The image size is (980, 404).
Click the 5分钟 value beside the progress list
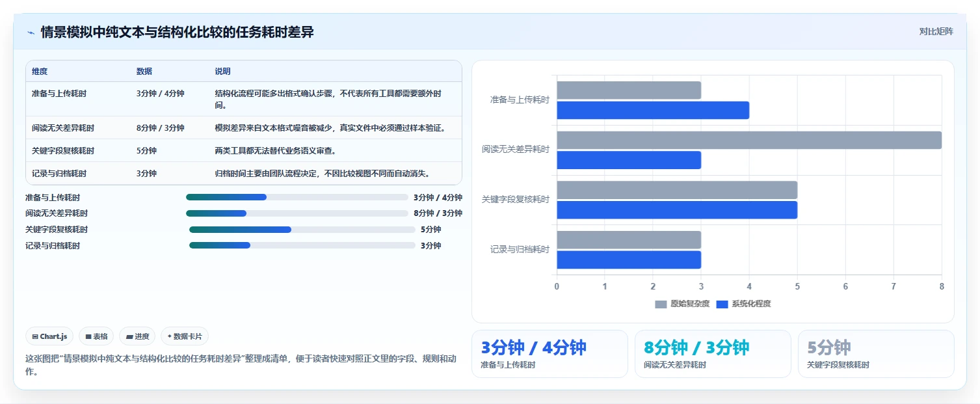[x=430, y=230]
